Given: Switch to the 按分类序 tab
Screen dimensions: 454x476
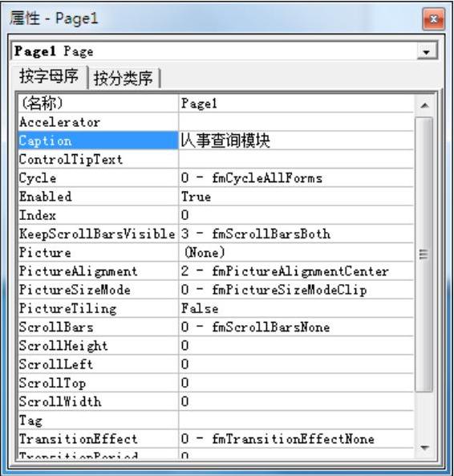Looking at the screenshot, I should pos(124,79).
